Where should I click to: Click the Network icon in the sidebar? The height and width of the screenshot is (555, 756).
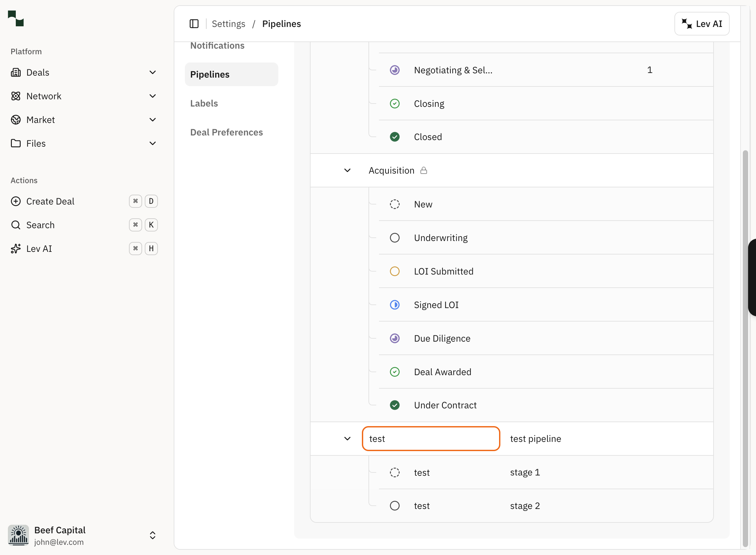(x=16, y=96)
